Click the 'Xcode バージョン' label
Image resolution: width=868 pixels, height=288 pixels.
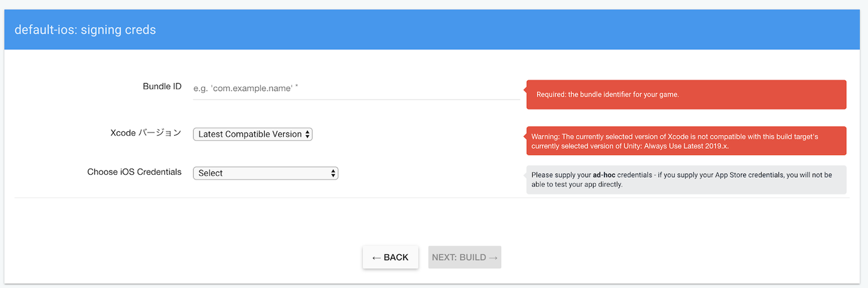coord(145,133)
